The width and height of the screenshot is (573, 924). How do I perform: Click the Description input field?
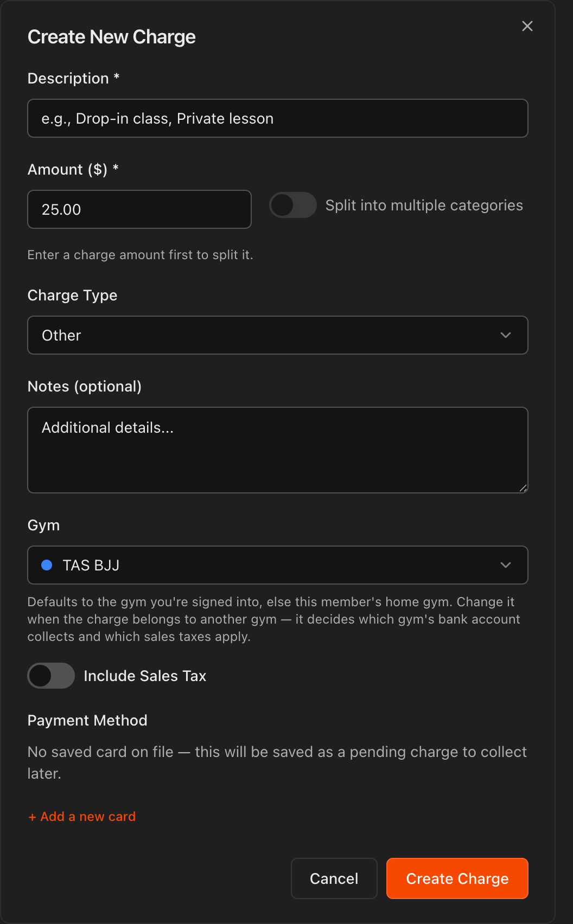[278, 118]
